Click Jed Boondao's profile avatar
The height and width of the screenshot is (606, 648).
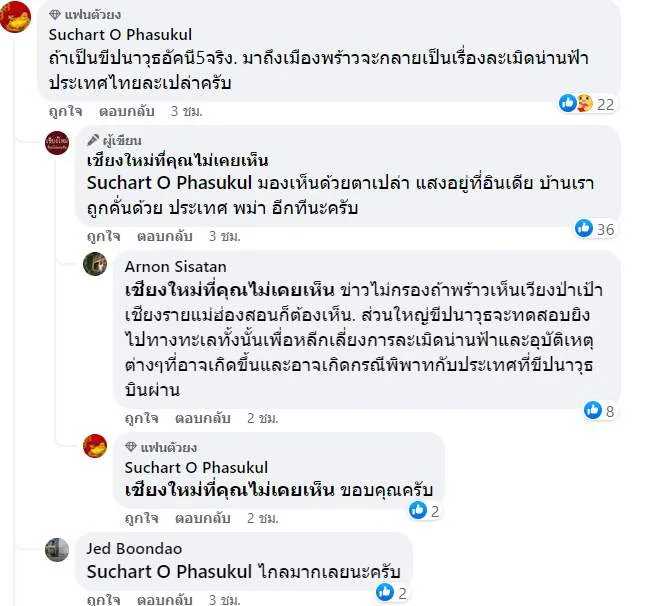[58, 551]
